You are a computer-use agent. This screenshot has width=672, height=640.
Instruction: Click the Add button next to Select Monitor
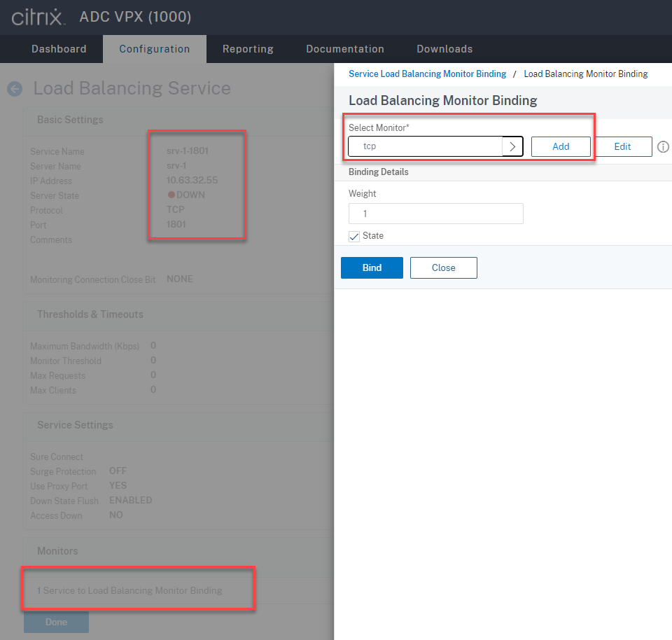[560, 146]
